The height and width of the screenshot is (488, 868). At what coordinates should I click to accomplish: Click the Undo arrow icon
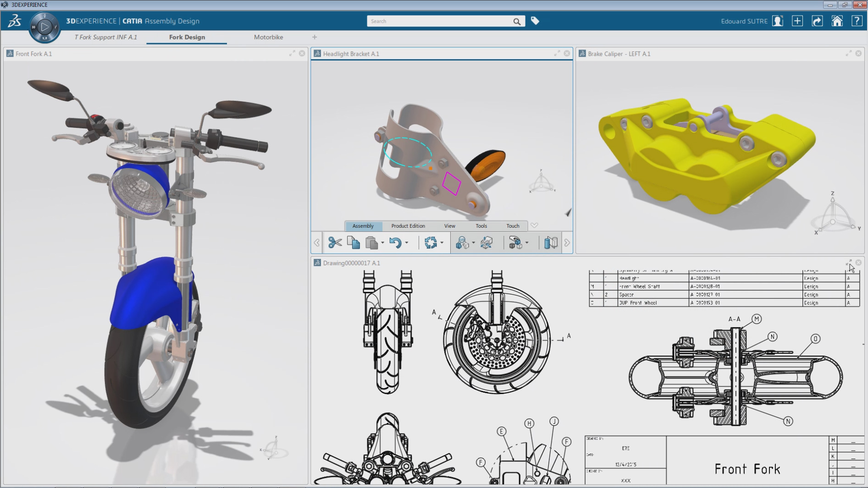[x=395, y=242]
